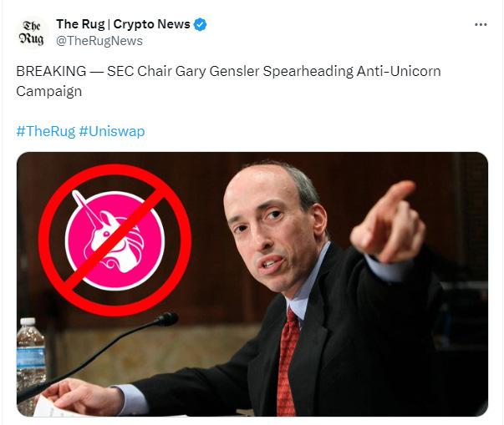Image resolution: width=504 pixels, height=425 pixels.
Task: Open the three-dot more options menu
Action: [x=481, y=24]
